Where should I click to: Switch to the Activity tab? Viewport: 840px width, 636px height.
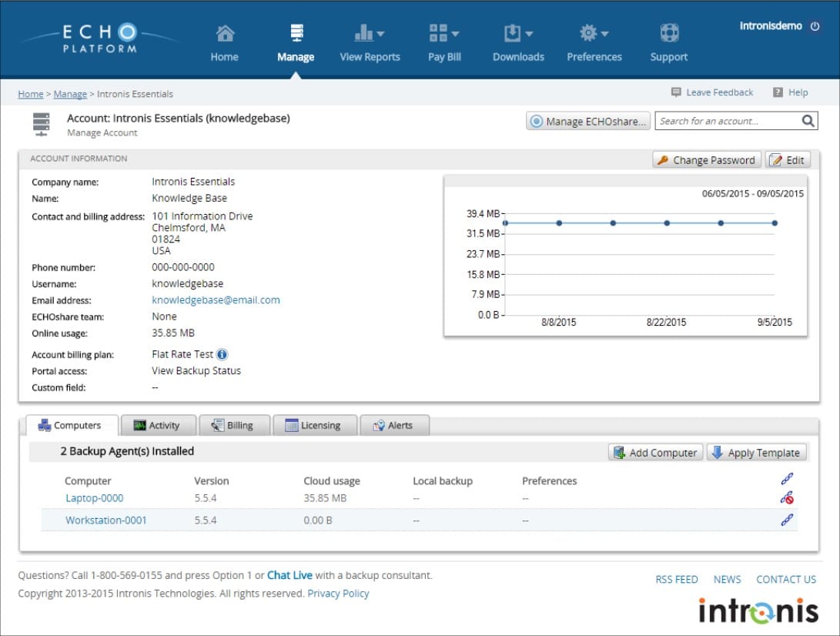coord(158,426)
